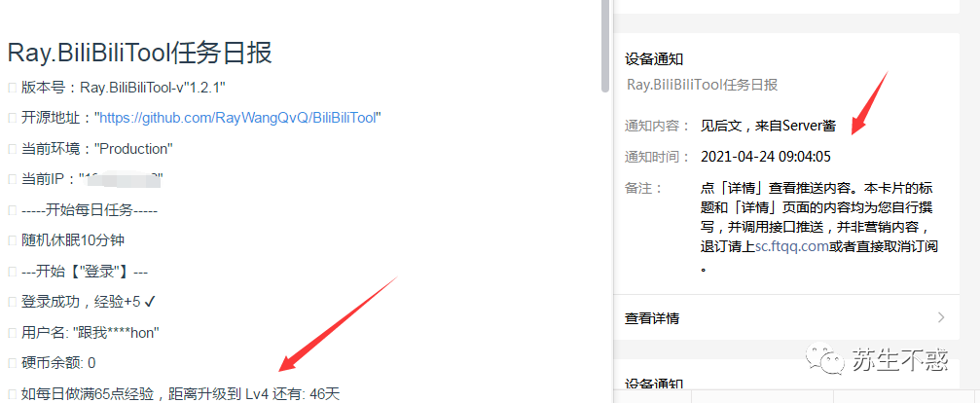Image resolution: width=980 pixels, height=403 pixels.
Task: Toggle the bullet checkbox beside 当前IP
Action: pyautogui.click(x=12, y=179)
